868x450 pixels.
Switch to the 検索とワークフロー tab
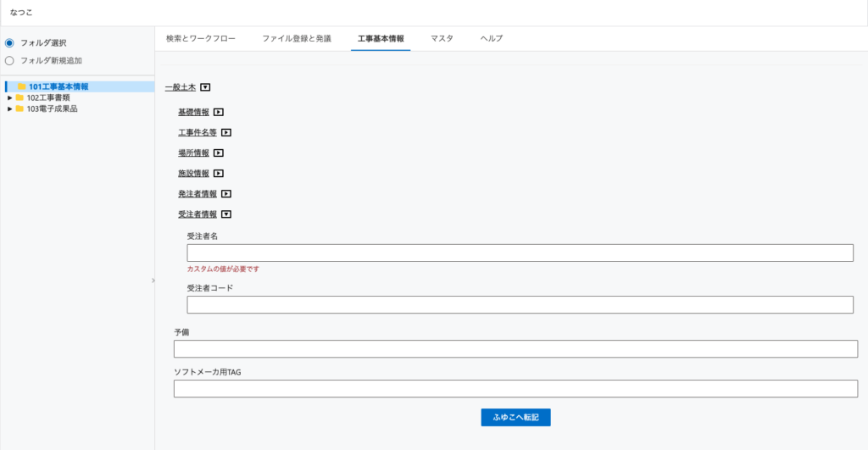[x=201, y=39]
